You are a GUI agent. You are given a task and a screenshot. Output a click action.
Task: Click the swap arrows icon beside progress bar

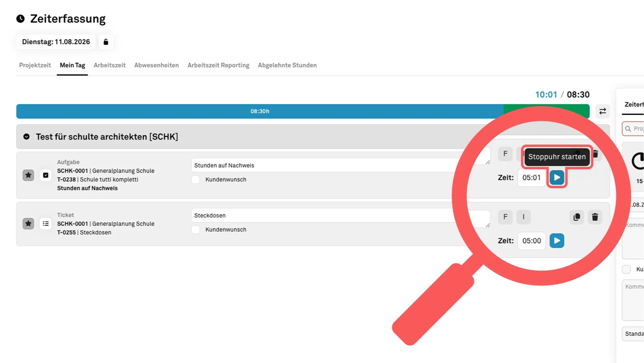[x=602, y=111]
